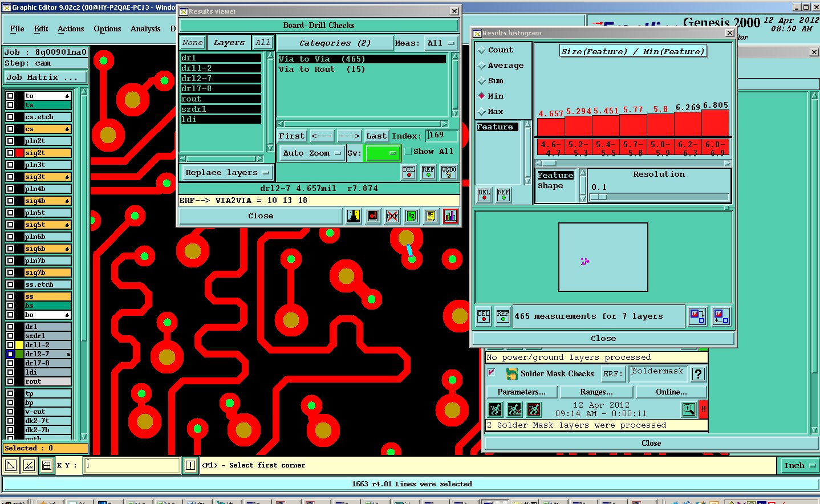The height and width of the screenshot is (504, 820).
Task: Open the Analysis menu
Action: point(145,29)
